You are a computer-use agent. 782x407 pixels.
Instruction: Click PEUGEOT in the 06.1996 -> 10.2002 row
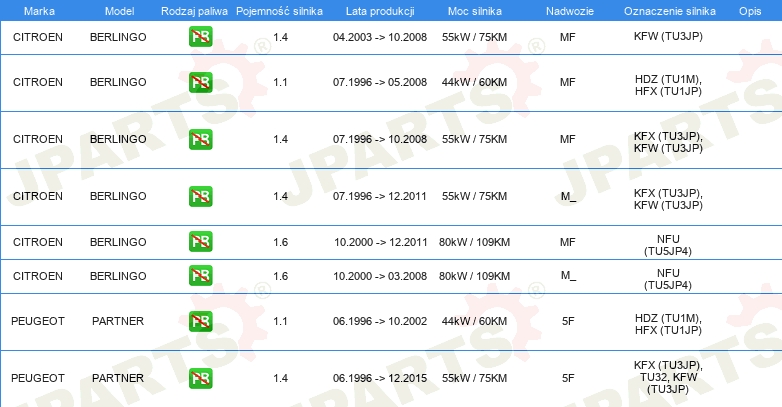[38, 321]
